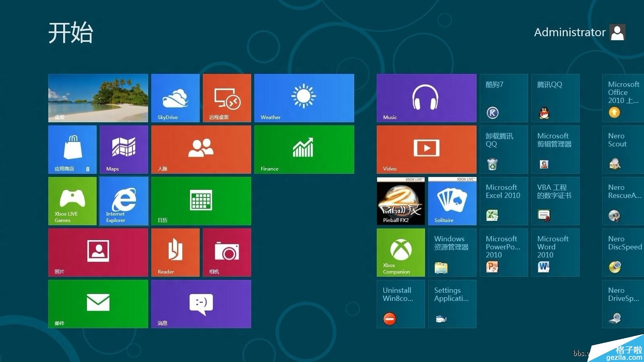The height and width of the screenshot is (362, 644).
Task: Launch Microsoft Word 2010 tile
Action: pos(555,253)
